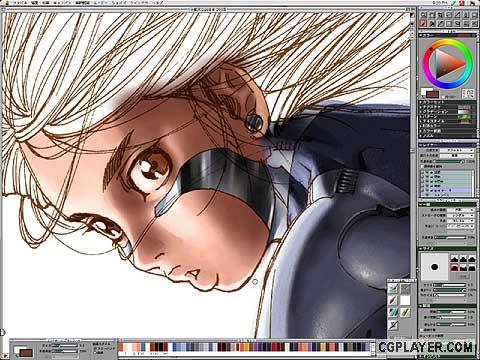Image resolution: width=480 pixels, height=360 pixels.
Task: Pick the bottom-most brush icon in the custom palette
Action: 393,325
